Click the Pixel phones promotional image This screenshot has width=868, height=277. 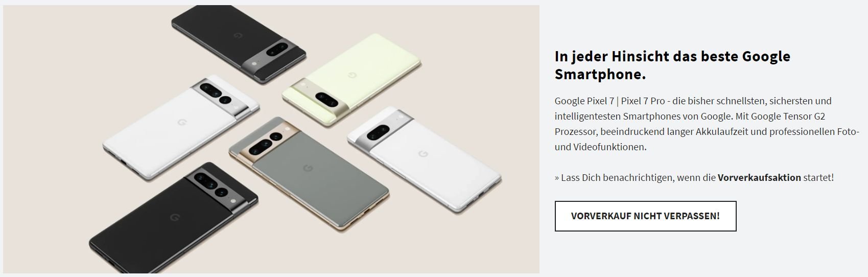click(x=271, y=139)
